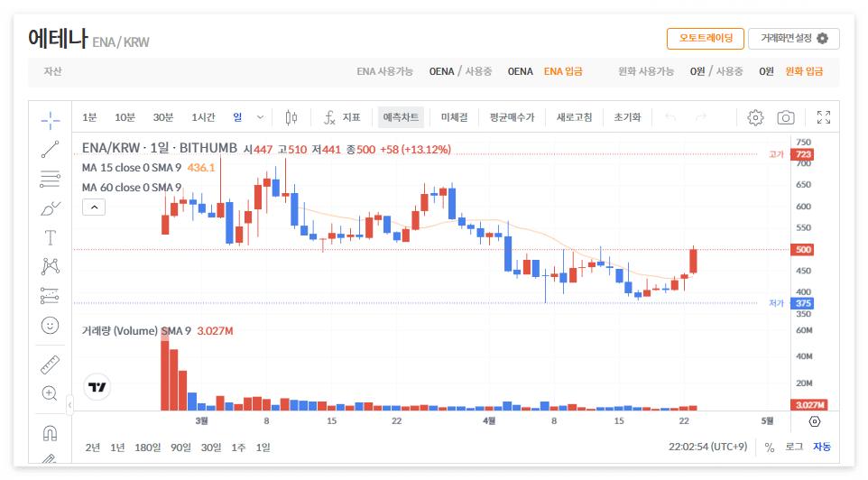Switch to 30분 interval
Screen dimensions: 868x480
[x=163, y=117]
